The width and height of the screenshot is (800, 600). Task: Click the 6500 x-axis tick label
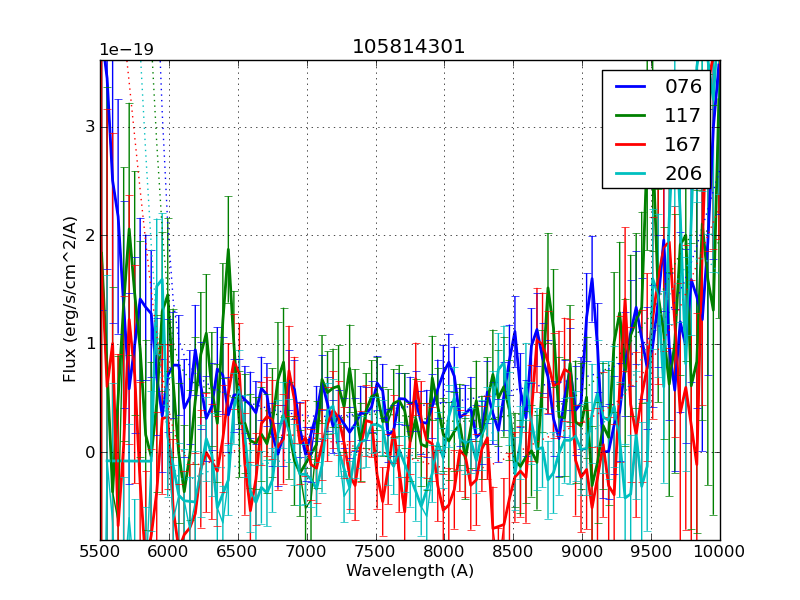click(x=238, y=551)
